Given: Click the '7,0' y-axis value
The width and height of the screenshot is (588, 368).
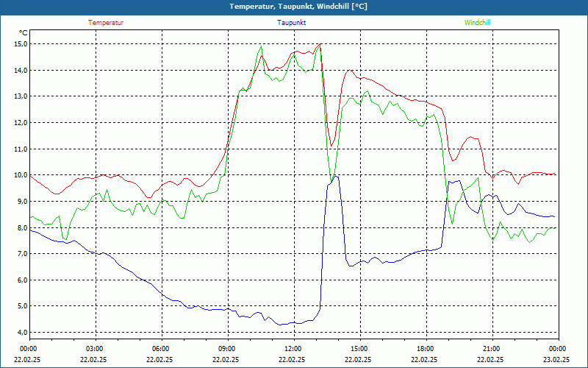Looking at the screenshot, I should pos(23,254).
